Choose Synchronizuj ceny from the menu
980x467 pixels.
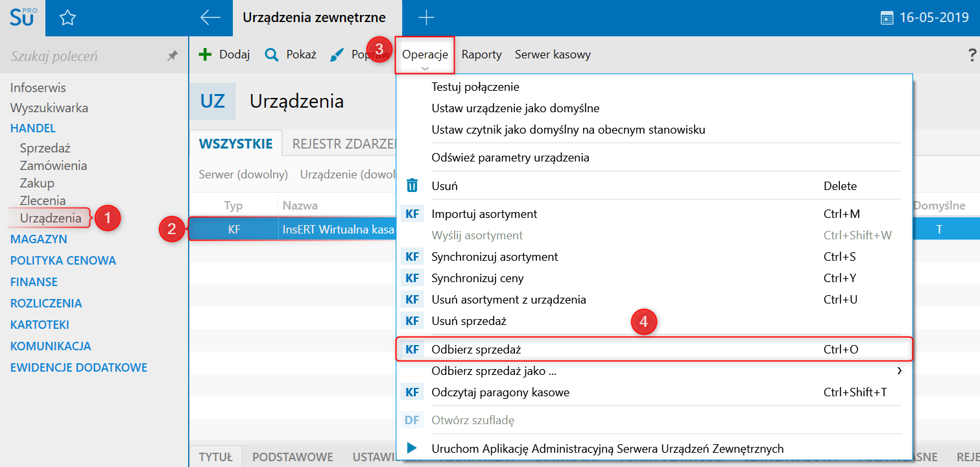(x=477, y=278)
